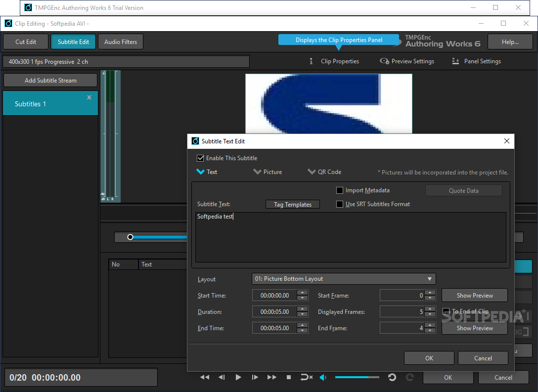Fast forward with double arrow icon
The width and height of the screenshot is (538, 392).
(272, 377)
